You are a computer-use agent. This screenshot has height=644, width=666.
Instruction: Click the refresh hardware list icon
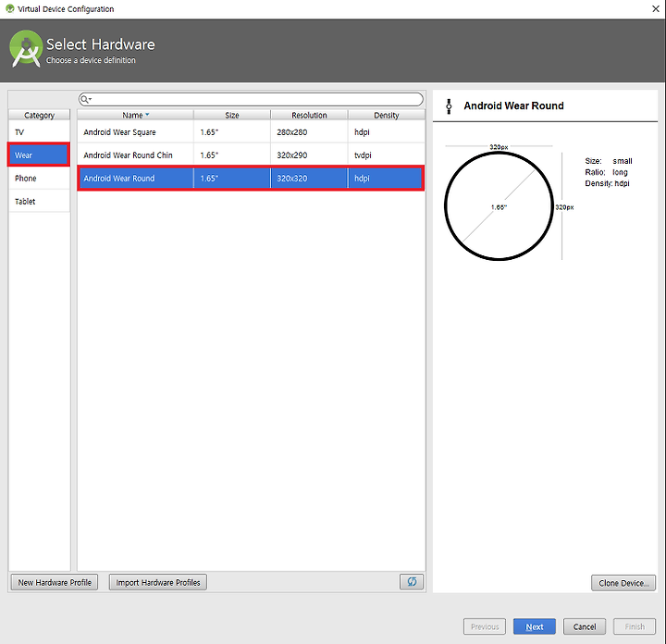pyautogui.click(x=411, y=582)
